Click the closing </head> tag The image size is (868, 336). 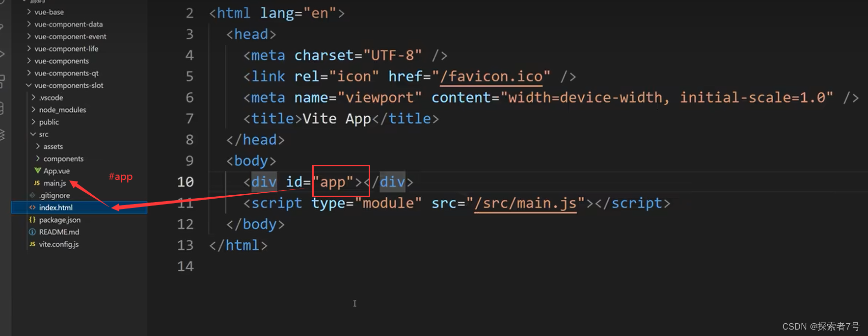[255, 140]
